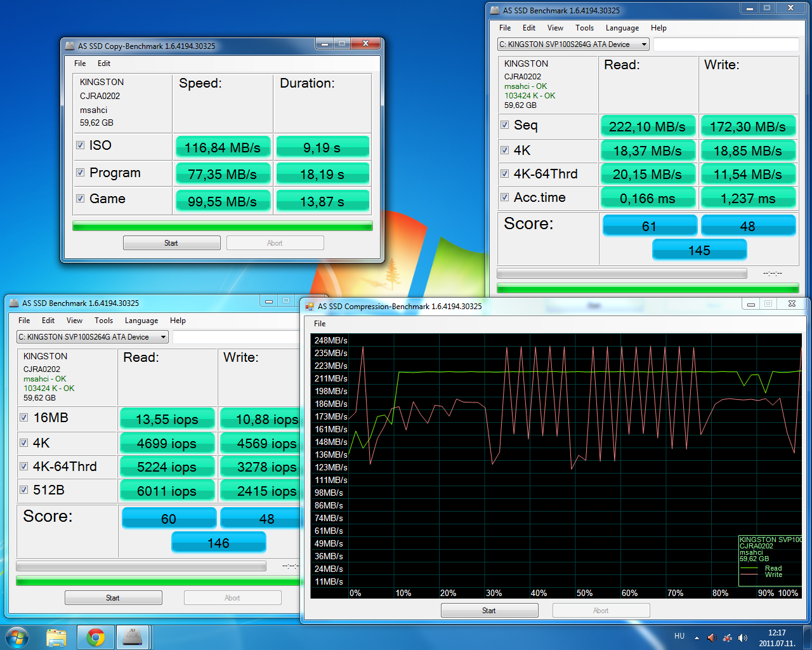The image size is (812, 650).
Task: Open Help menu in the iops benchmark window
Action: [178, 321]
